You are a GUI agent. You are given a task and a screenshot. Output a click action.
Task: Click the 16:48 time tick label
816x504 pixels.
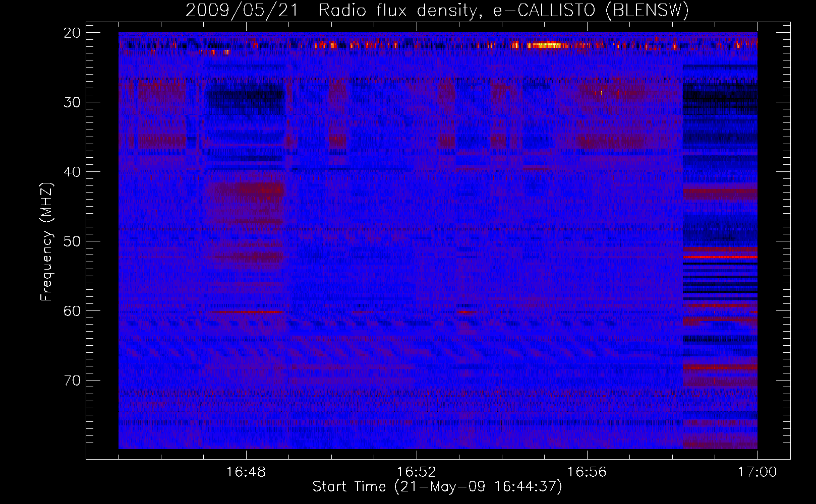click(246, 472)
